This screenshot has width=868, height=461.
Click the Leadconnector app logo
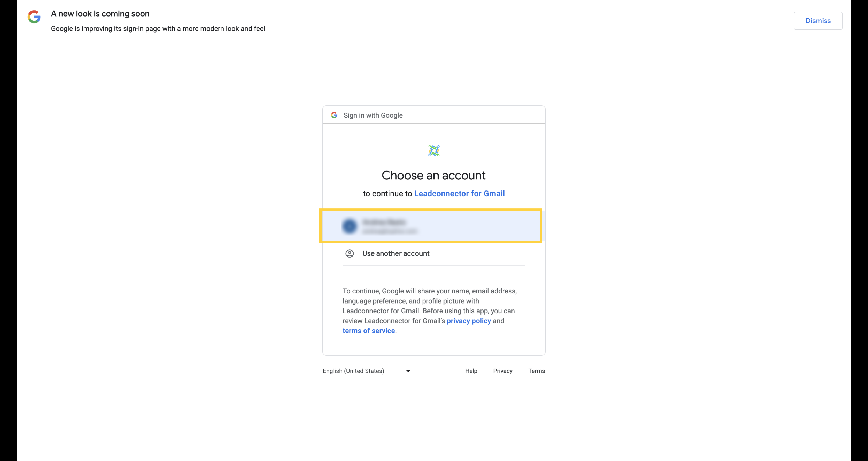tap(434, 150)
